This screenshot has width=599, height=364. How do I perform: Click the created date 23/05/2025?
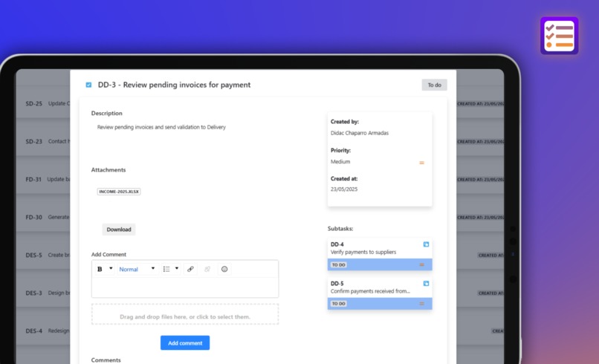coord(344,189)
